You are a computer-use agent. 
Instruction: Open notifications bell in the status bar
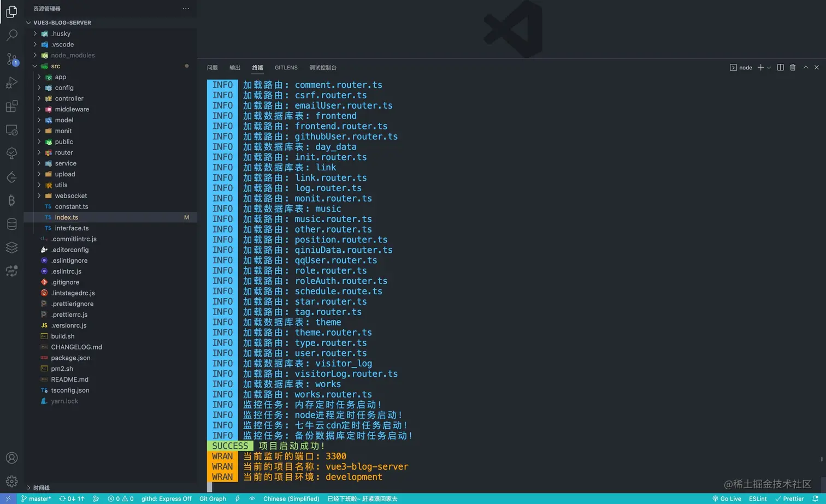[x=815, y=499]
